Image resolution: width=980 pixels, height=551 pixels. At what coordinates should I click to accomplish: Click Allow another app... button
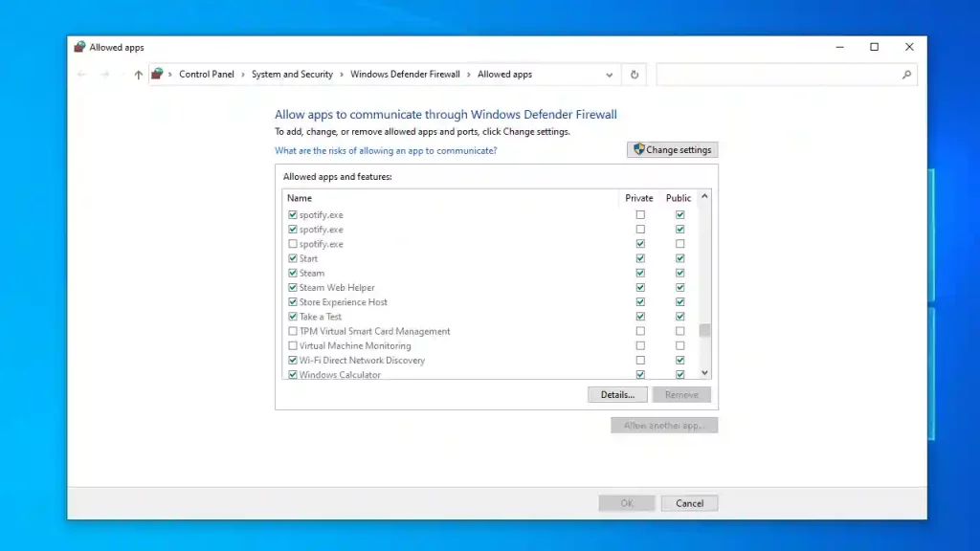(664, 426)
